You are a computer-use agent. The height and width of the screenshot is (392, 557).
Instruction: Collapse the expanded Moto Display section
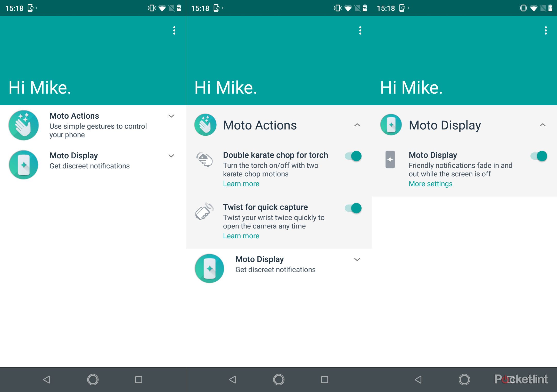point(543,125)
